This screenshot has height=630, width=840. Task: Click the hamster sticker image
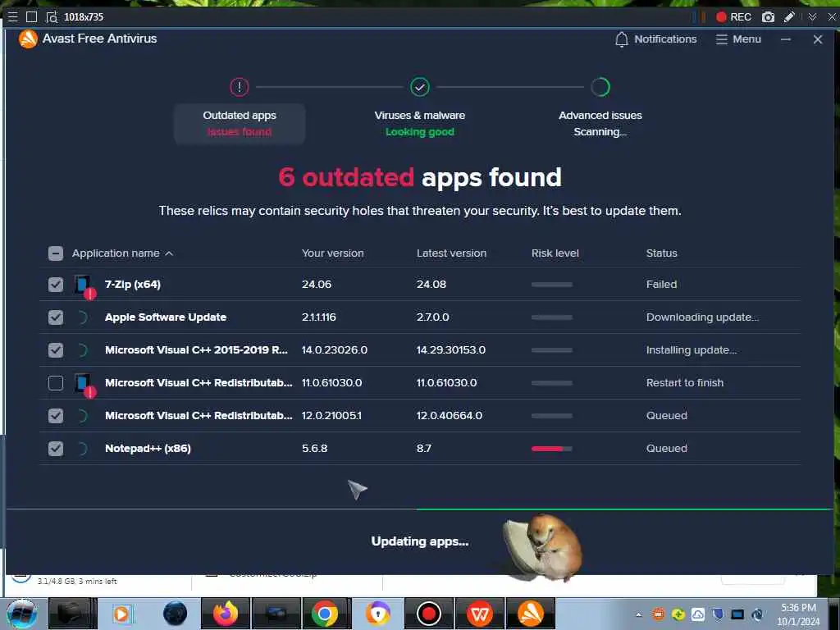(543, 549)
